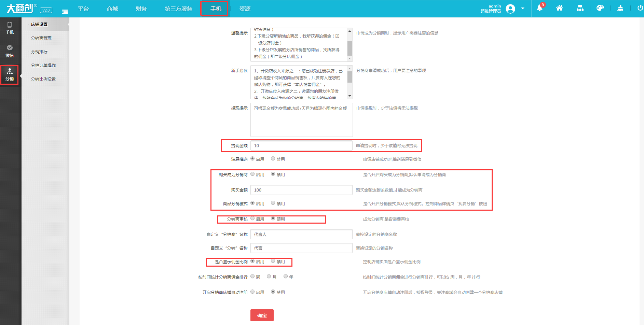Expand the admin account dropdown arrow
Screen dimensions: 644x325
[x=523, y=9]
